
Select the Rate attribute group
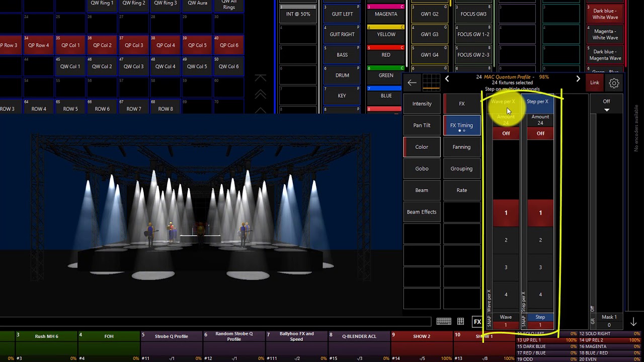462,190
